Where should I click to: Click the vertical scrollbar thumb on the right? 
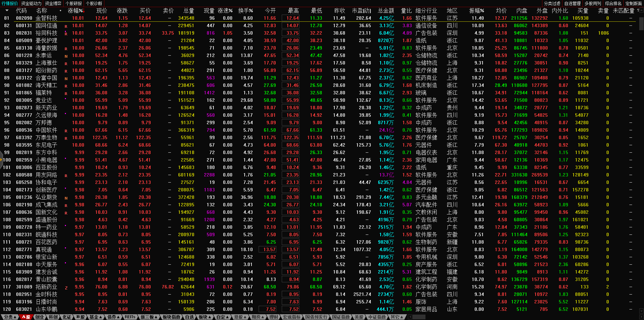pyautogui.click(x=641, y=24)
